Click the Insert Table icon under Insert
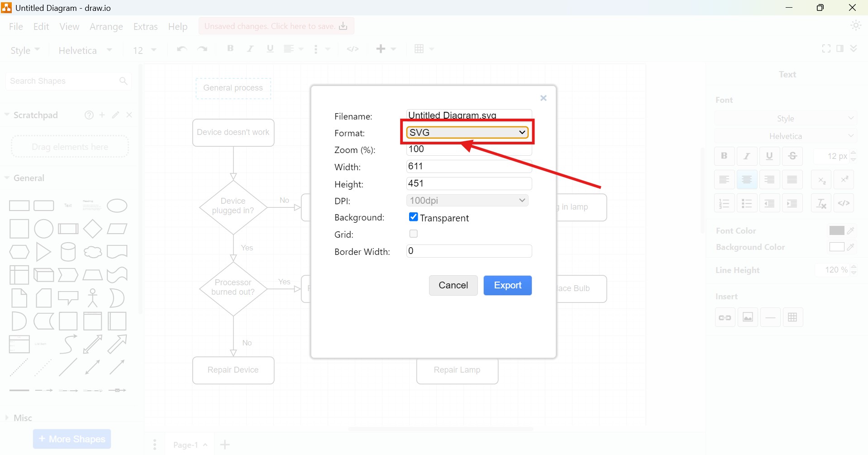868x455 pixels. pyautogui.click(x=793, y=317)
